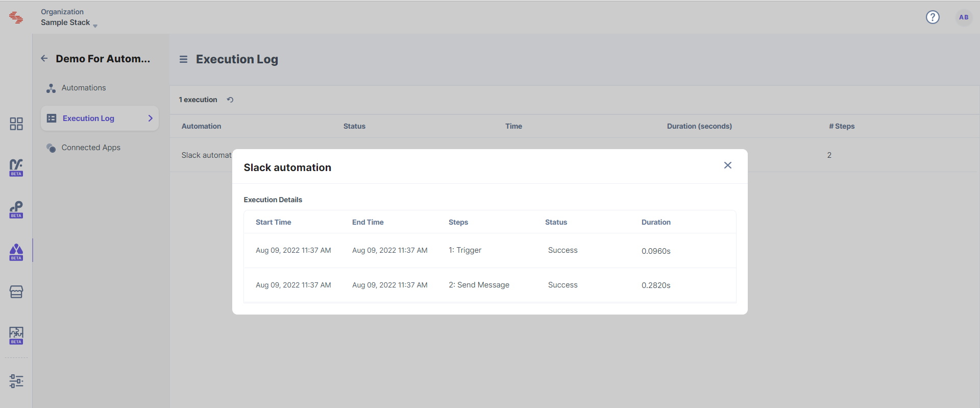Click the Connected Apps icon

point(51,148)
